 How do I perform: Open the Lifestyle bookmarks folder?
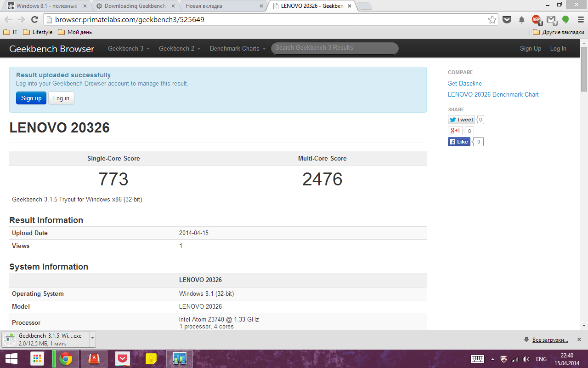pyautogui.click(x=38, y=32)
